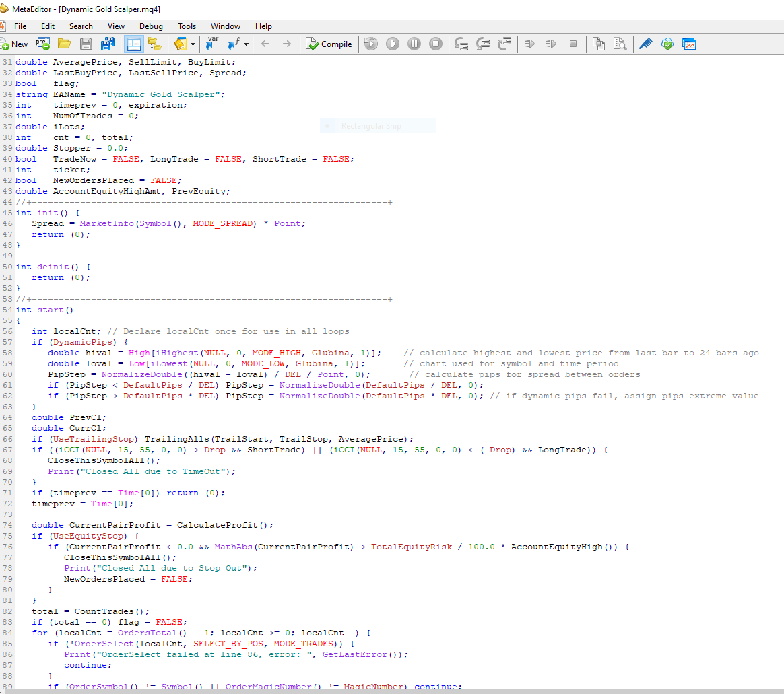
Task: Open a file with the folder icon
Action: click(x=65, y=44)
